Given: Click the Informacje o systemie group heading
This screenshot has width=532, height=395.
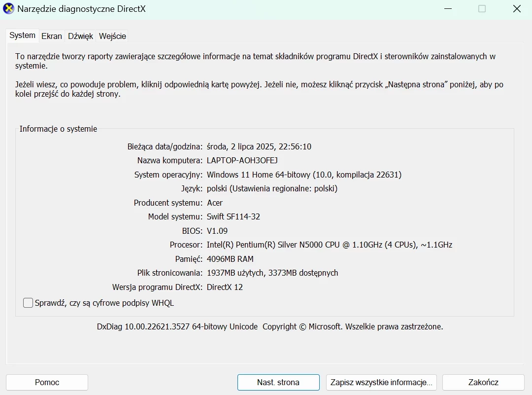Looking at the screenshot, I should click(x=59, y=129).
